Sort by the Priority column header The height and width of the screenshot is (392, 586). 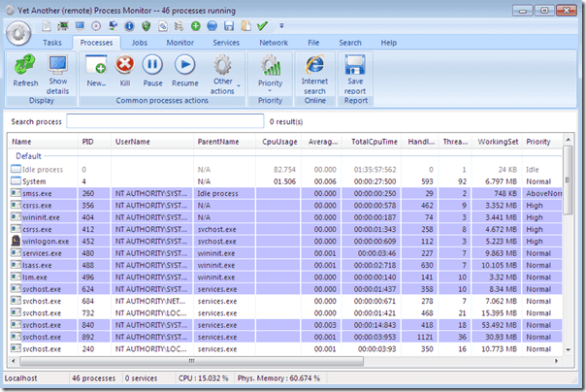tap(542, 142)
